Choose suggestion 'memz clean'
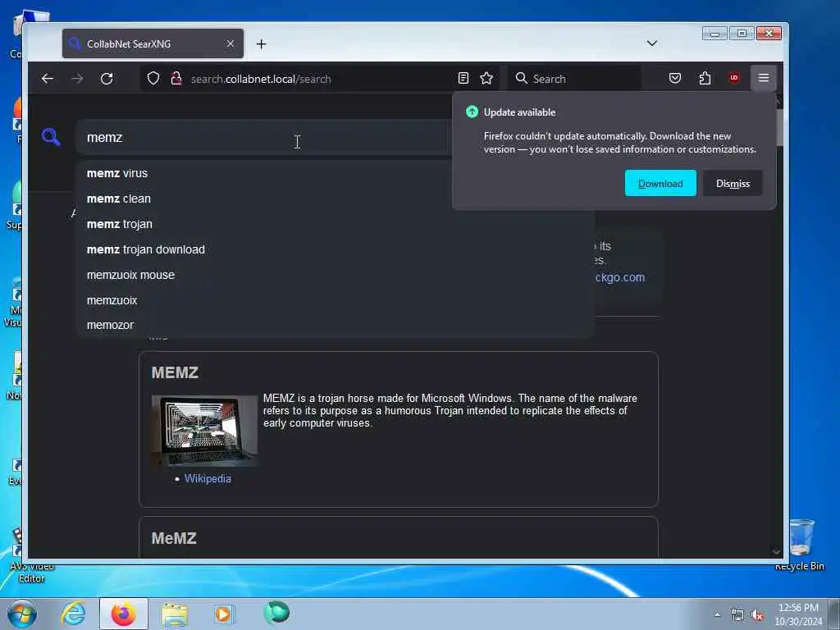Viewport: 840px width, 630px height. coord(336,199)
